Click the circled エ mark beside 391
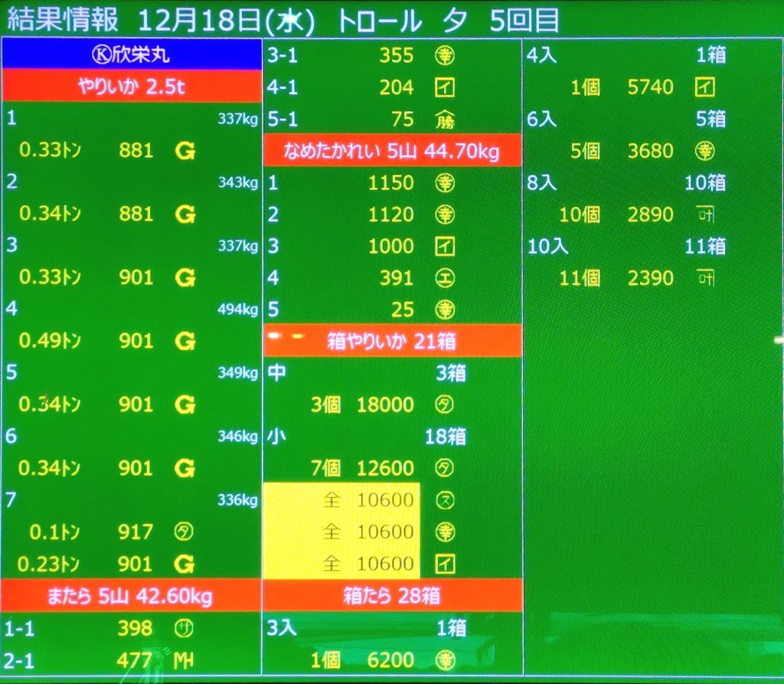The width and height of the screenshot is (784, 684). point(444,277)
